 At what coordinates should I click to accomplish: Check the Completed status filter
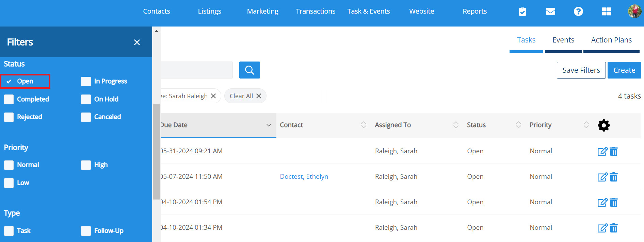point(9,99)
